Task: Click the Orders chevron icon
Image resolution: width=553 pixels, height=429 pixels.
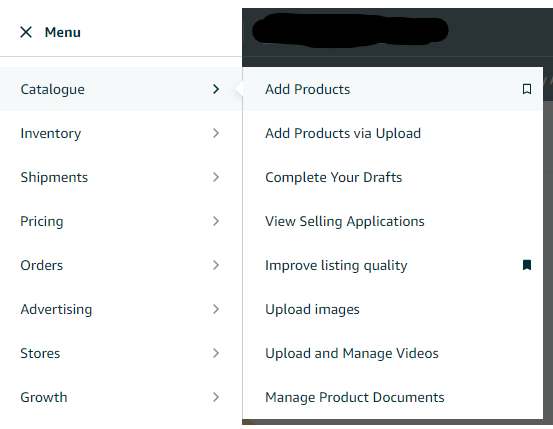Action: 216,265
